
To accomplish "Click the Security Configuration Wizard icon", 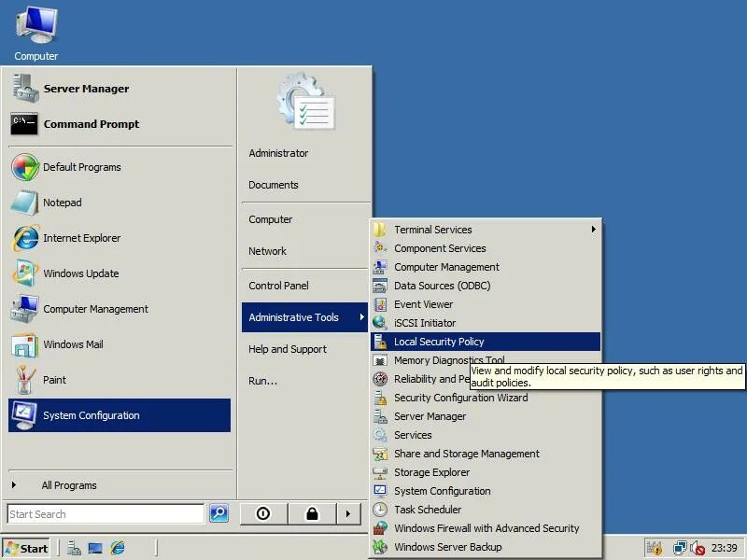I will [x=380, y=398].
